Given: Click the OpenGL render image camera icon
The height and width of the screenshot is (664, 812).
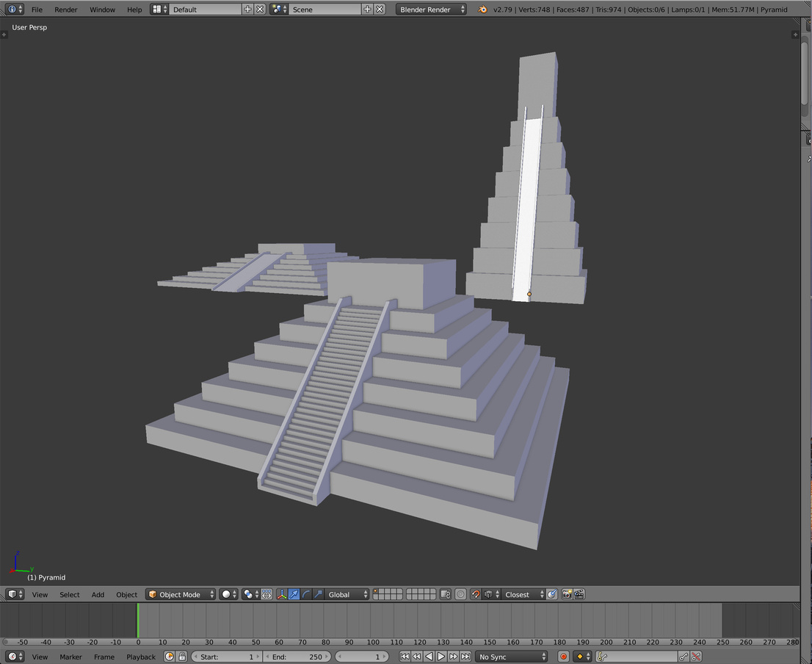Looking at the screenshot, I should coord(567,594).
